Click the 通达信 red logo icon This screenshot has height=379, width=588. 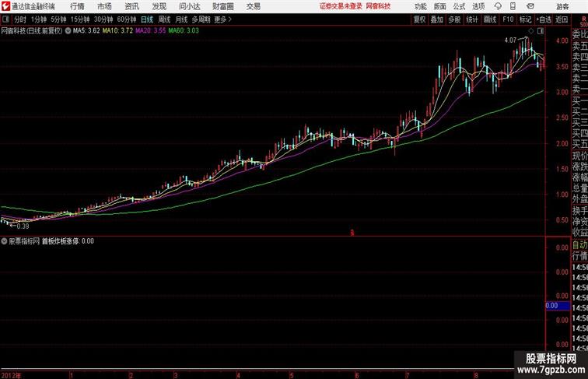coord(5,6)
